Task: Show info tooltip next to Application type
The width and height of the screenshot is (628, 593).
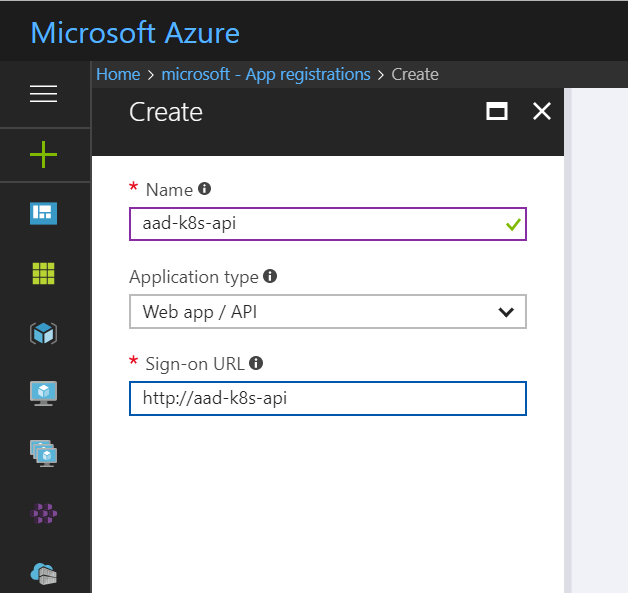Action: point(270,277)
